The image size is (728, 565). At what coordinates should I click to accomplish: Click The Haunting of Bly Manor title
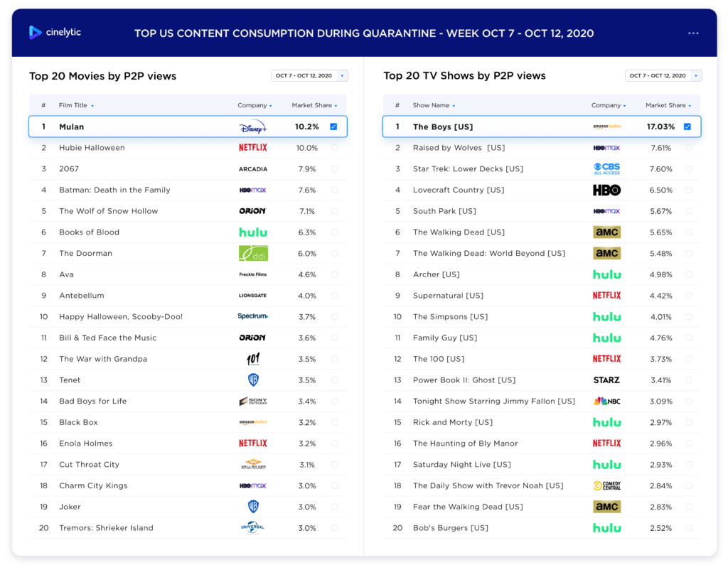coord(465,443)
